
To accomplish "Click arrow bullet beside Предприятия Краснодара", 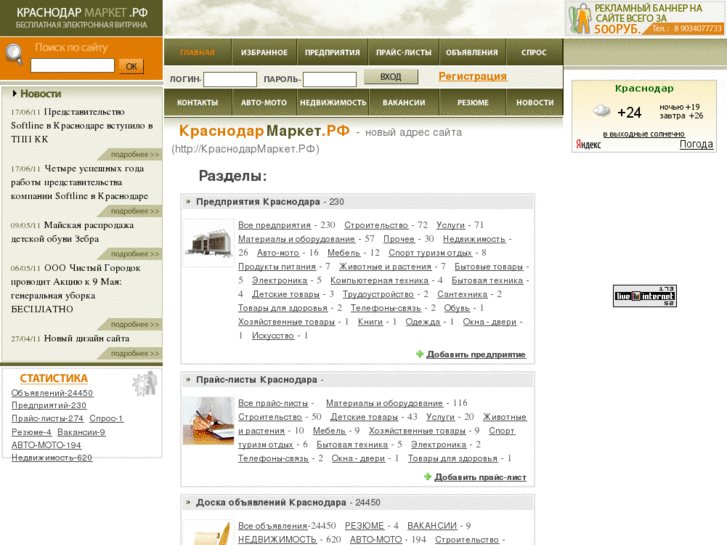I will tap(188, 202).
